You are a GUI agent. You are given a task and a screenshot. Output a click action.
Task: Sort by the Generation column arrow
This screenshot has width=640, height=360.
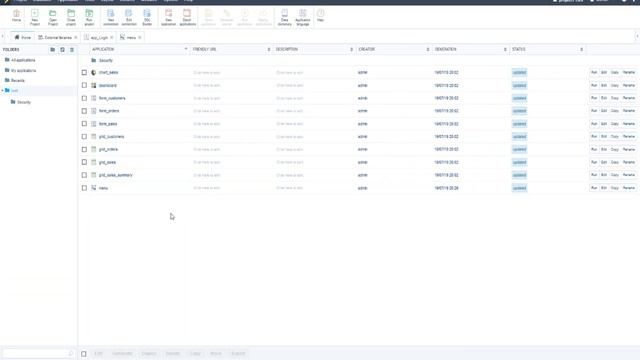coord(505,49)
